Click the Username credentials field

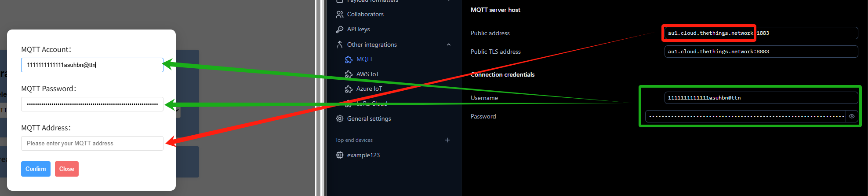tap(761, 98)
